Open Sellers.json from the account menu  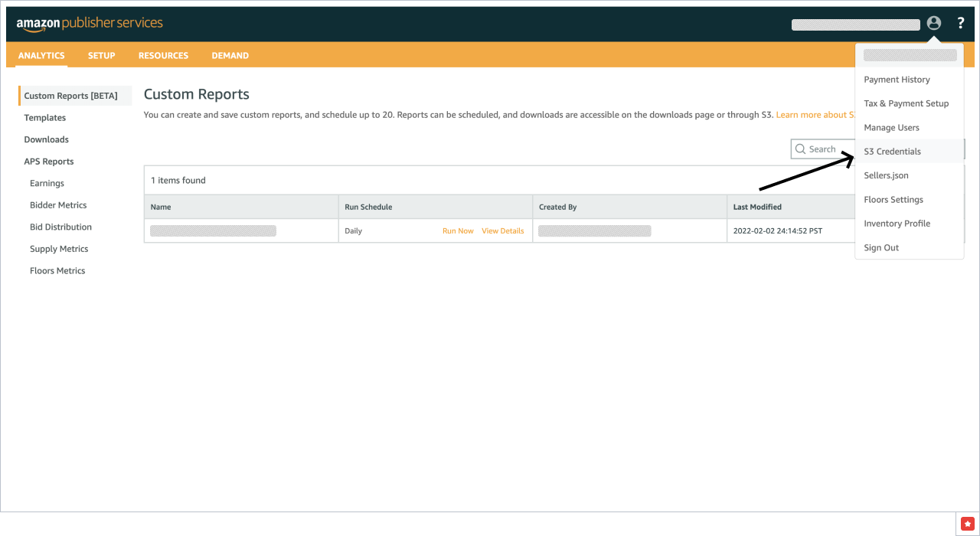(887, 175)
